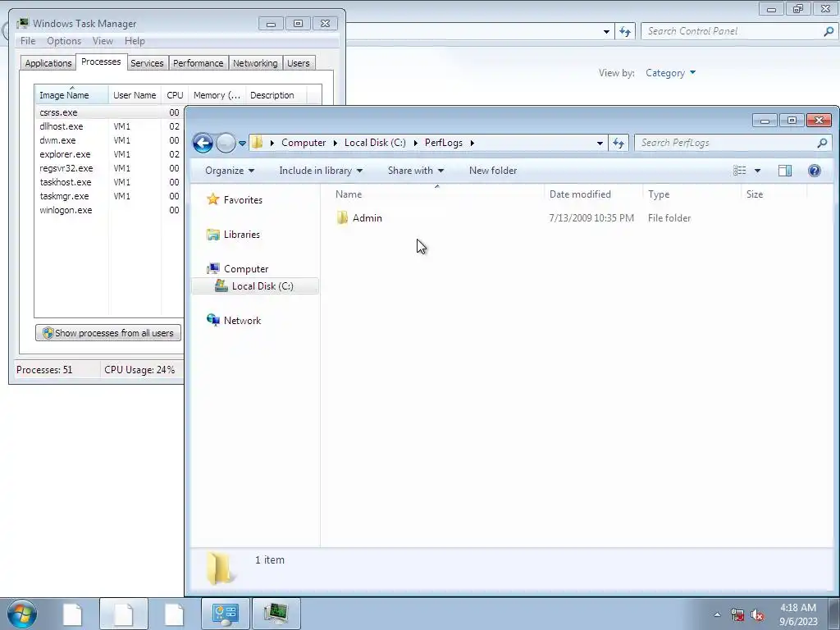Viewport: 840px width, 630px height.
Task: Click Show processes from all users
Action: click(x=108, y=333)
